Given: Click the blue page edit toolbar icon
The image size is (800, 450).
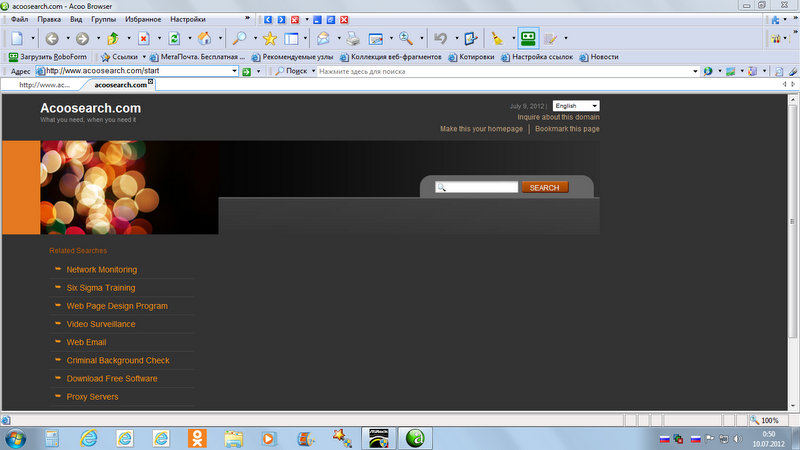Looking at the screenshot, I should click(x=470, y=38).
